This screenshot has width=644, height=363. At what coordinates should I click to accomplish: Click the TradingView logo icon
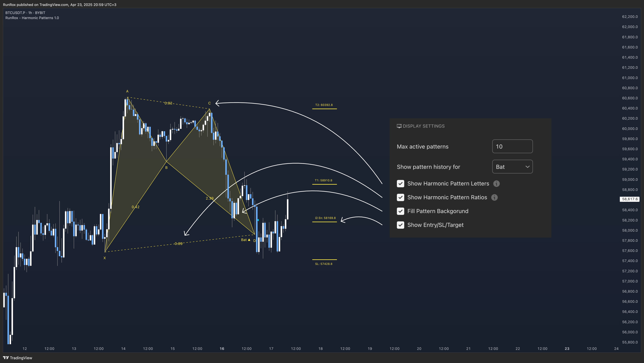pos(6,358)
